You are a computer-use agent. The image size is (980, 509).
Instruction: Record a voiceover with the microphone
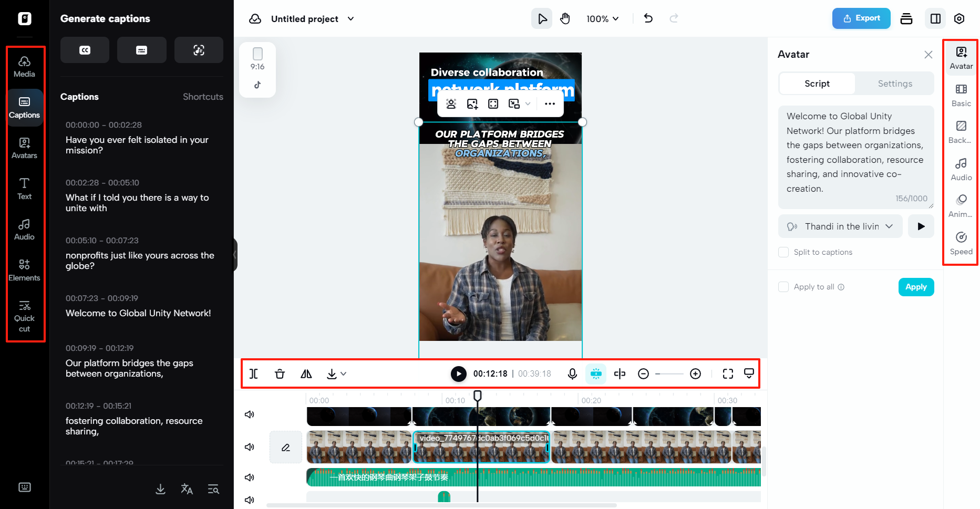pyautogui.click(x=572, y=373)
